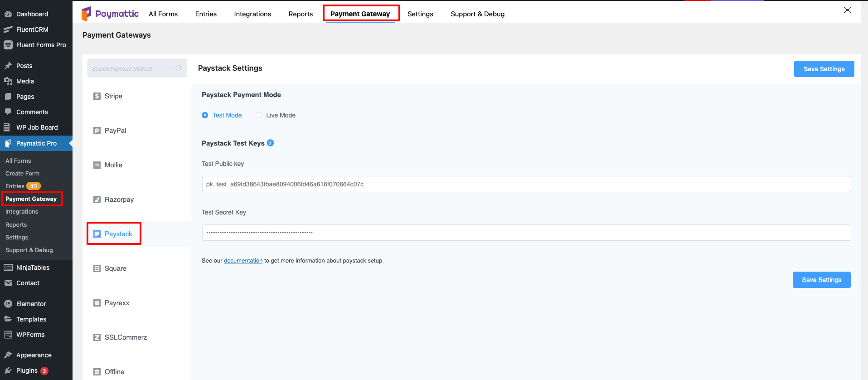Click the Dashboard sidebar icon
This screenshot has width=868, height=380.
8,14
